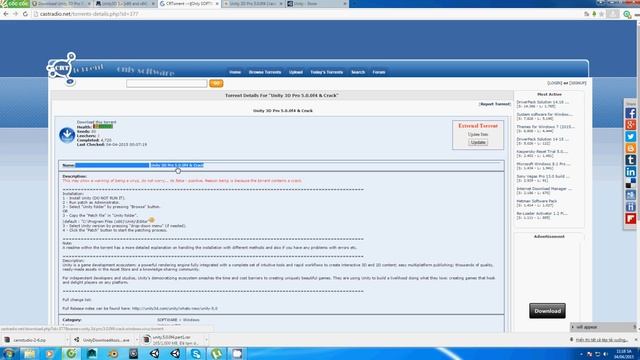Bookmark this page with the star icon
Viewport: 640px width, 360px height.
coord(601,14)
